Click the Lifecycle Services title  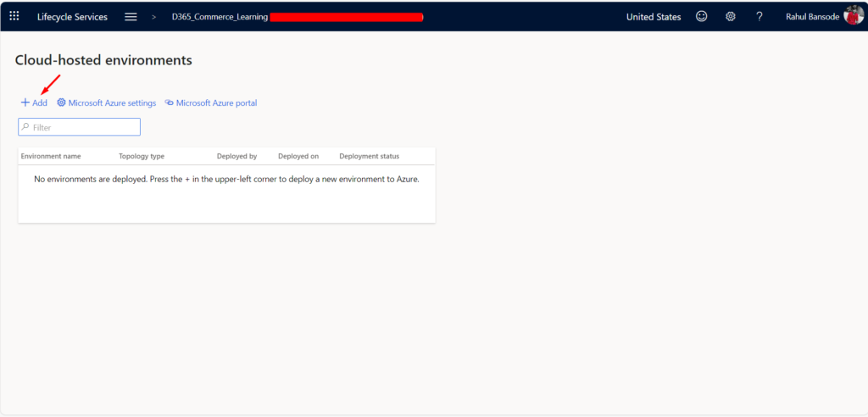(x=72, y=17)
